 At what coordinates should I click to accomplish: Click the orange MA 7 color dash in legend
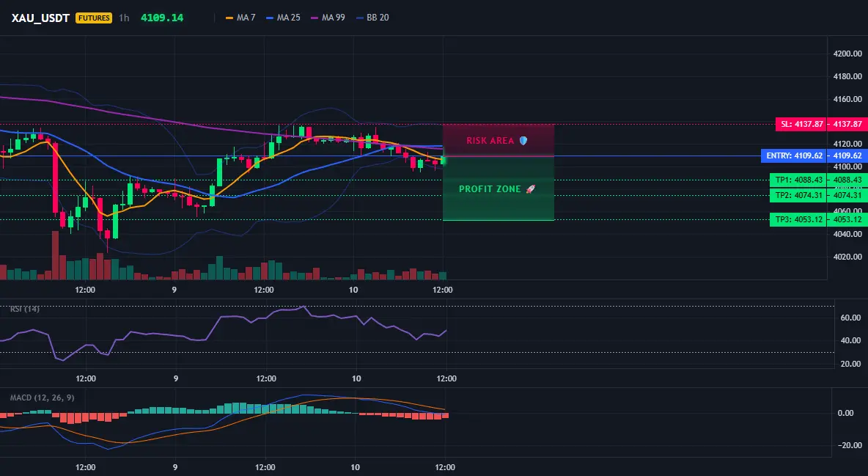[229, 18]
